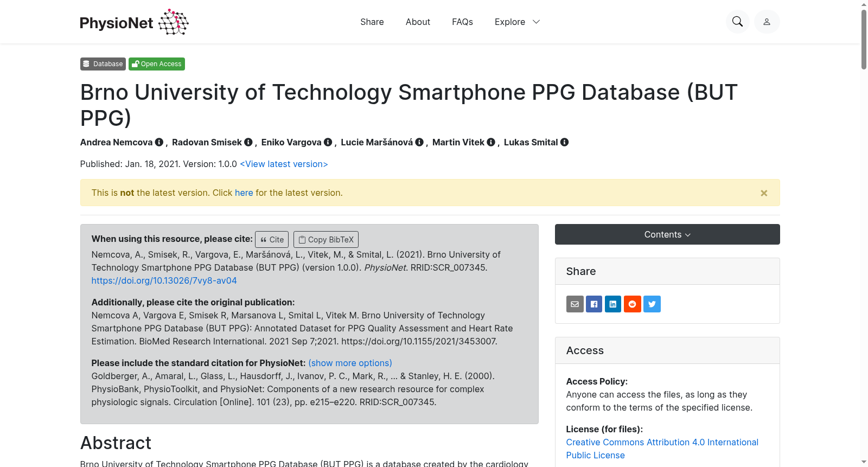Click the Cite button

272,239
